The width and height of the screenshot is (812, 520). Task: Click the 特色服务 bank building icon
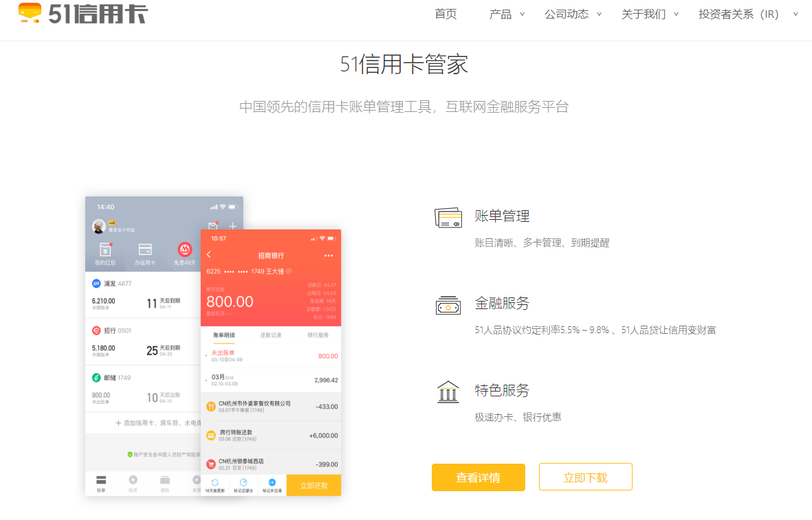(448, 392)
